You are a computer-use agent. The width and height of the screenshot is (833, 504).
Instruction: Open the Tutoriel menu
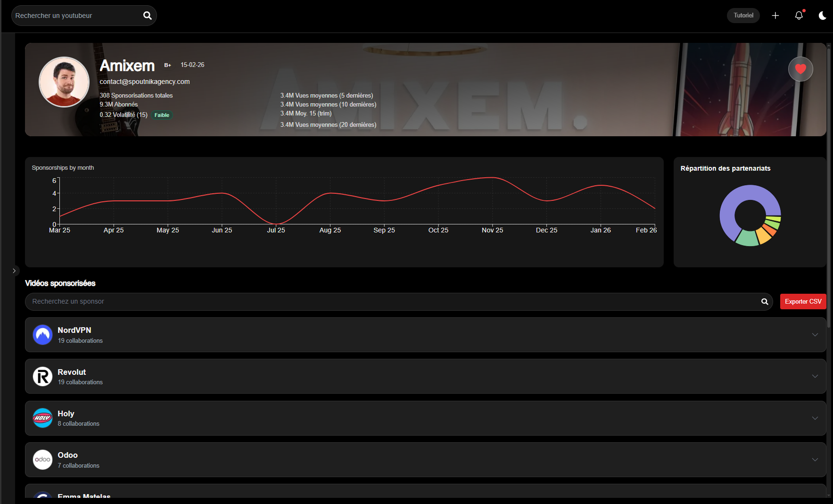(743, 15)
